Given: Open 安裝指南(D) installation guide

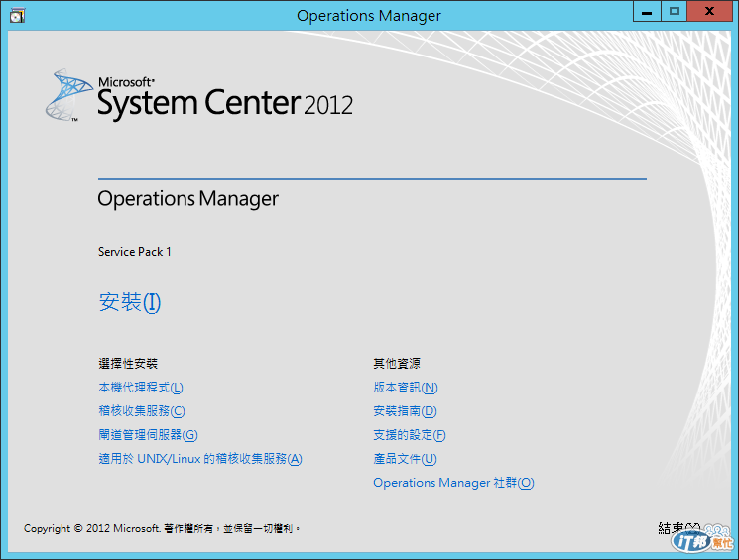Looking at the screenshot, I should [x=405, y=411].
